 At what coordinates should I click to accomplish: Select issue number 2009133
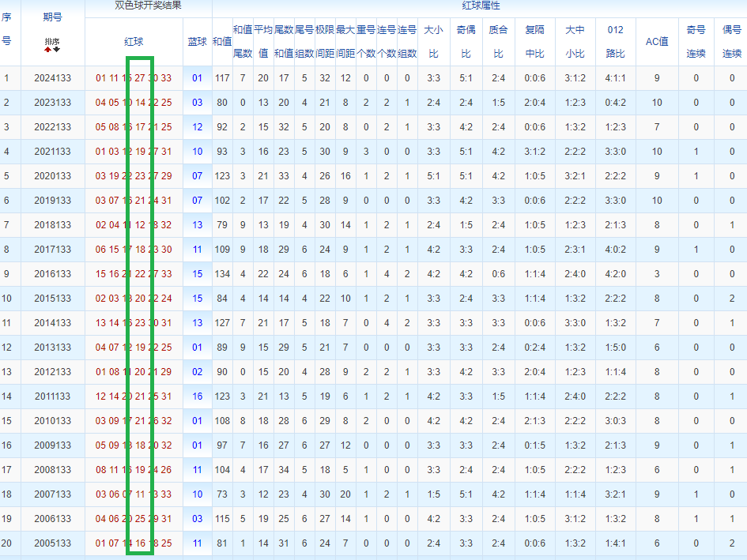pyautogui.click(x=52, y=445)
